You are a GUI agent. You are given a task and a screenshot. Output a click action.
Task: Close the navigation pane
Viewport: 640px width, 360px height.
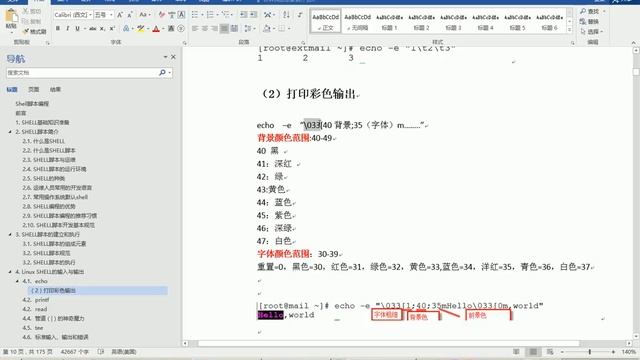(x=173, y=57)
